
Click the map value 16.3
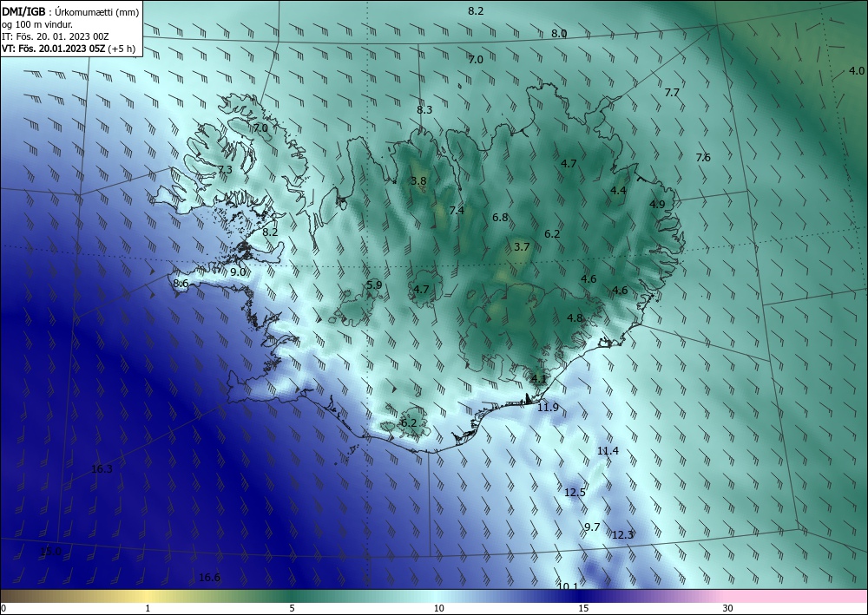pyautogui.click(x=102, y=469)
